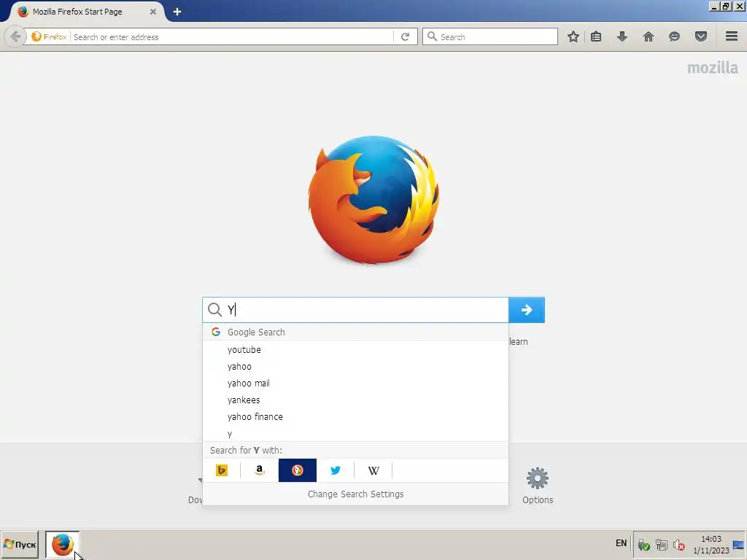The width and height of the screenshot is (747, 560).
Task: Click the Firefox identity icon in address bar
Action: coord(49,36)
